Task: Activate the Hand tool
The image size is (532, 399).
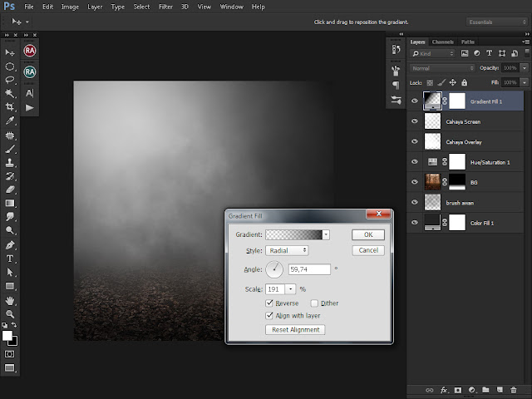Action: click(10, 300)
